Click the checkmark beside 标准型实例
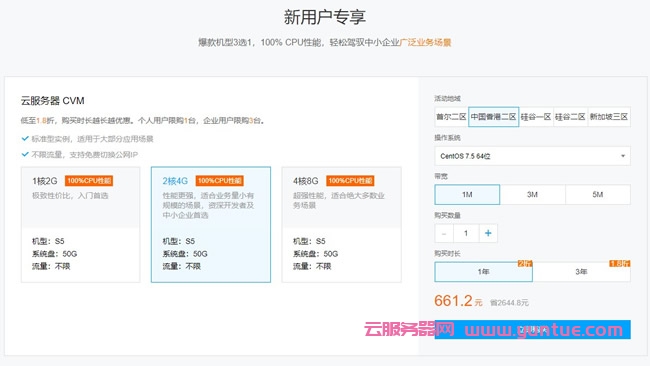 (x=25, y=138)
